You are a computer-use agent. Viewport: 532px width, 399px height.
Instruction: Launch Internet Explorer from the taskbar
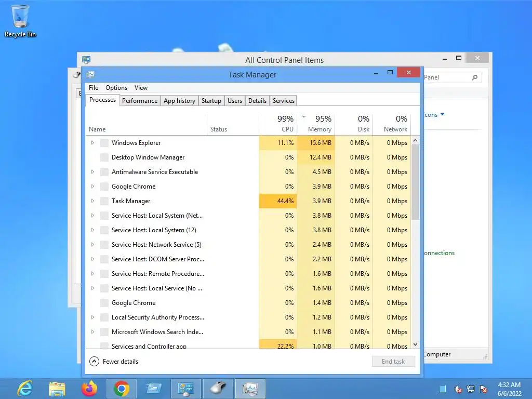tap(25, 389)
